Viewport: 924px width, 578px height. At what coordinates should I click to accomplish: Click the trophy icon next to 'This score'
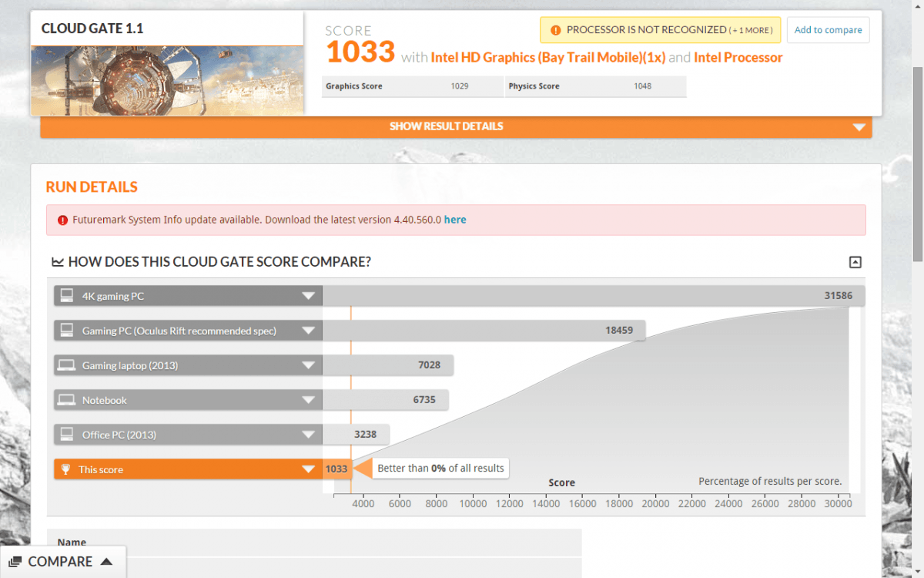pos(65,469)
